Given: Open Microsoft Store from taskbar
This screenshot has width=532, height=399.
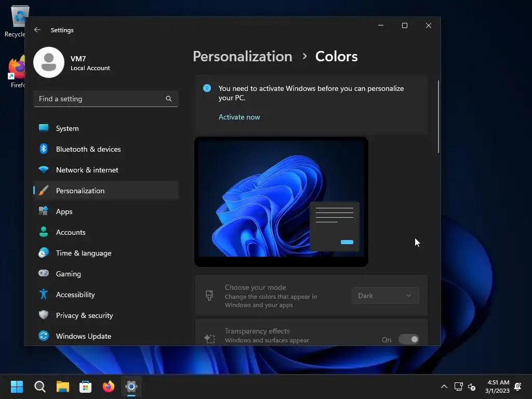Looking at the screenshot, I should coord(86,387).
